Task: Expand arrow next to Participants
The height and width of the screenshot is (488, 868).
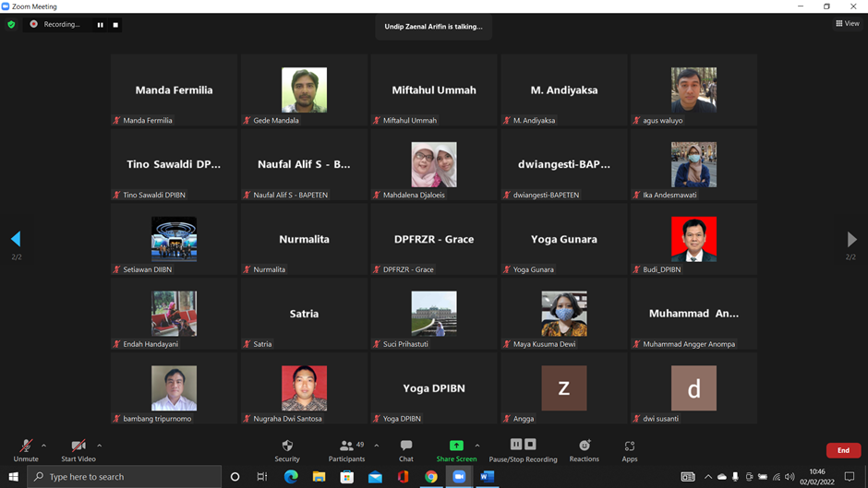Action: 376,446
